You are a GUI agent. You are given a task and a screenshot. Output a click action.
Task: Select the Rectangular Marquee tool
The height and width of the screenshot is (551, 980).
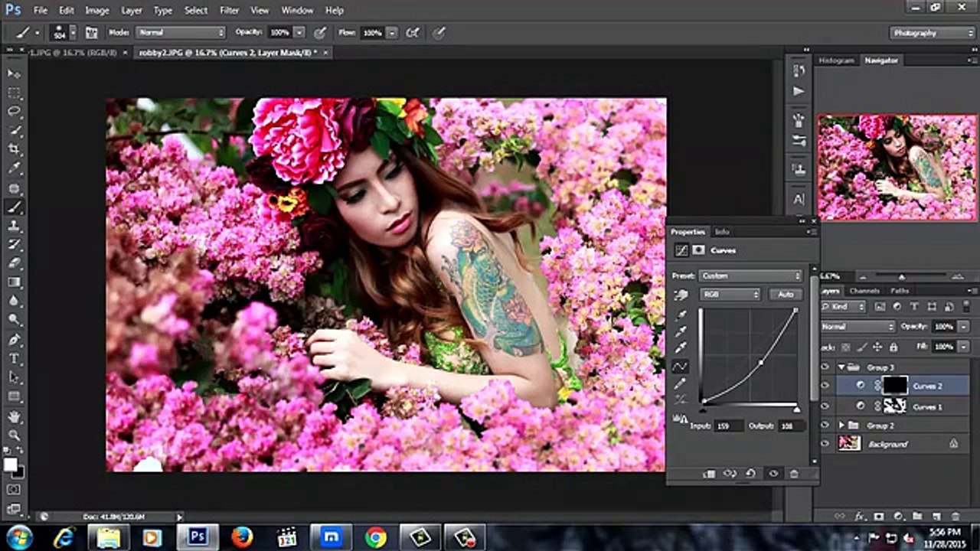pyautogui.click(x=14, y=93)
